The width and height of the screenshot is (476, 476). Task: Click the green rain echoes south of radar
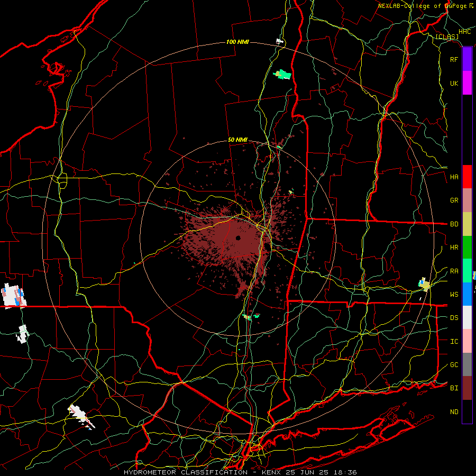(252, 317)
